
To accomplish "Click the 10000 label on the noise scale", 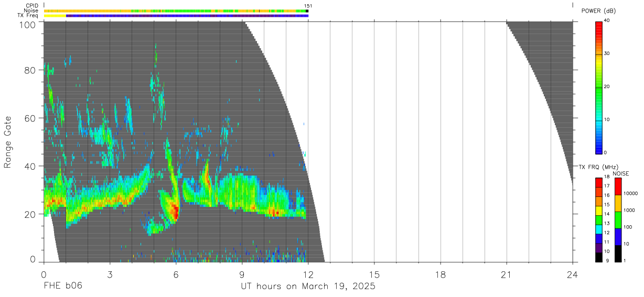I will point(630,193).
